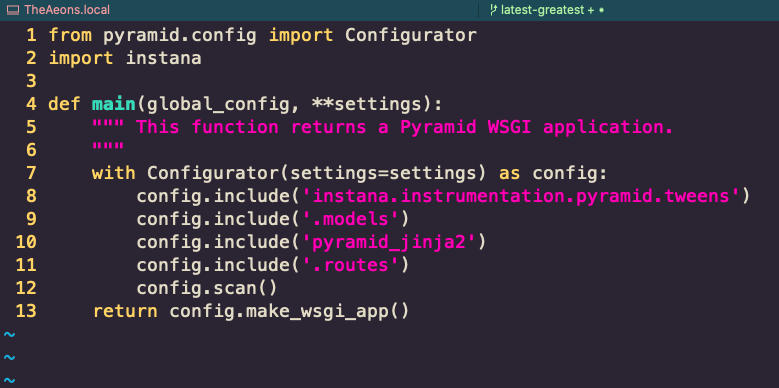This screenshot has height=388, width=779.
Task: Click the docstring text about Pyramid WSGI application
Action: [x=404, y=128]
